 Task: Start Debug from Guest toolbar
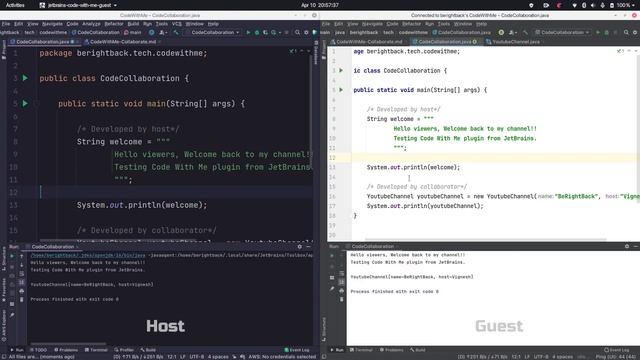pyautogui.click(x=607, y=32)
